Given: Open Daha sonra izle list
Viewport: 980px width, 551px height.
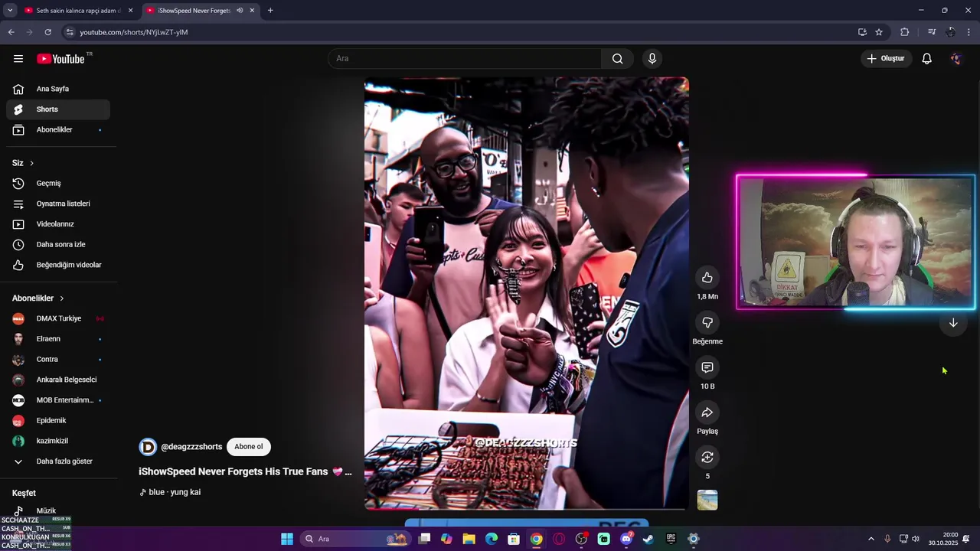Looking at the screenshot, I should coord(58,245).
